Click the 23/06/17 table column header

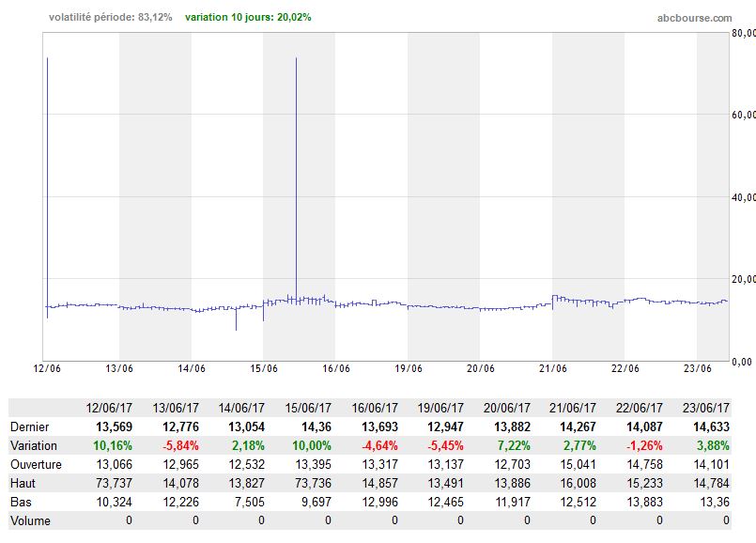(706, 408)
